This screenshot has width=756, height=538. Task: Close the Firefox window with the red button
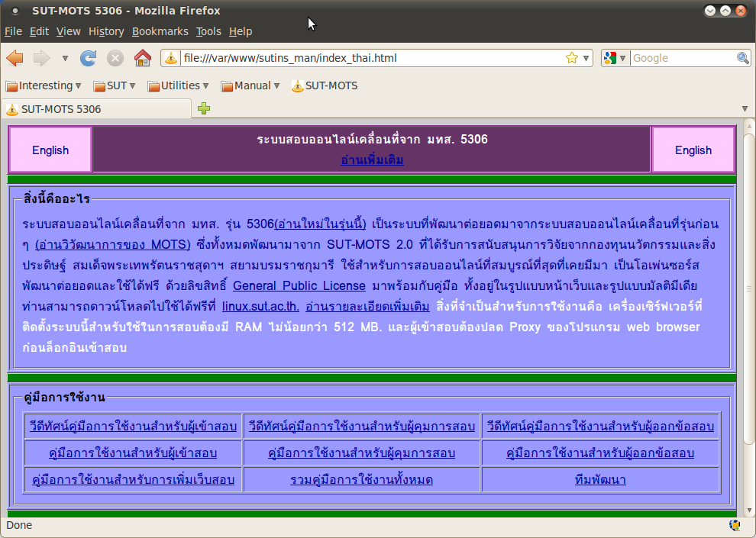coord(741,11)
